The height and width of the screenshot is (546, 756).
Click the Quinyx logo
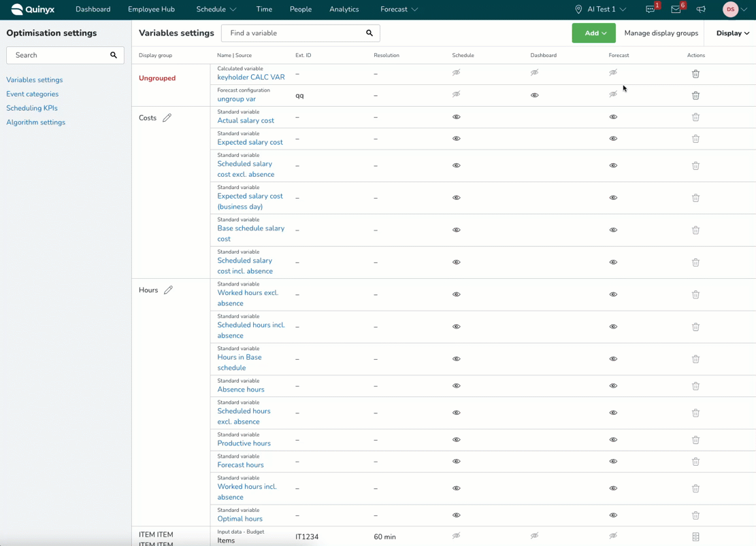[33, 9]
